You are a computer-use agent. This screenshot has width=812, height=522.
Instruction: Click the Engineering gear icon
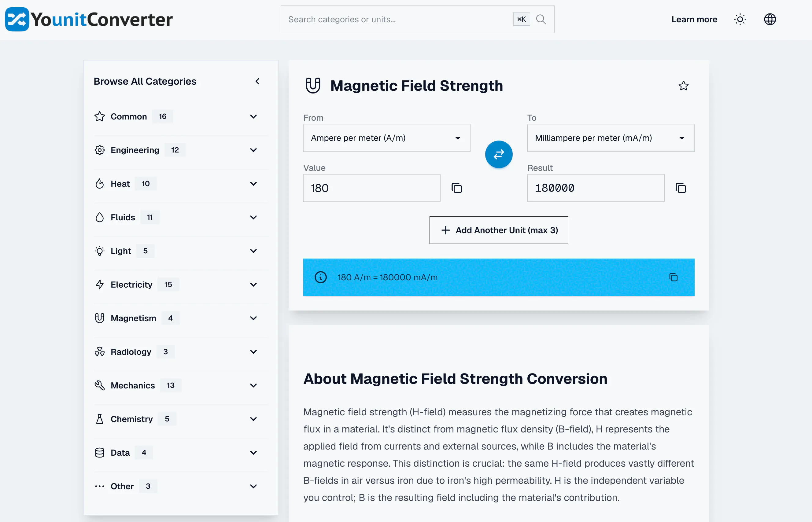[100, 150]
